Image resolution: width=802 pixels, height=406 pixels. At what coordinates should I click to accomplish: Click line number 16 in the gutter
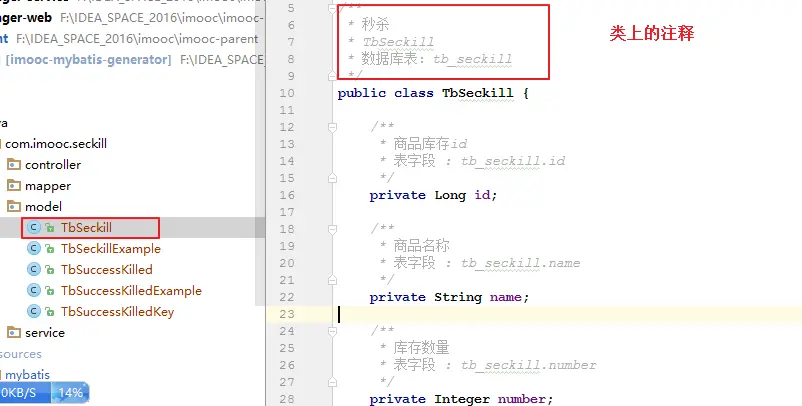(x=287, y=195)
